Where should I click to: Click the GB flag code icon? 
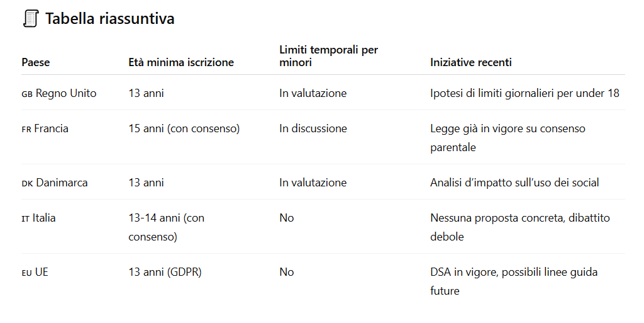[x=26, y=94]
